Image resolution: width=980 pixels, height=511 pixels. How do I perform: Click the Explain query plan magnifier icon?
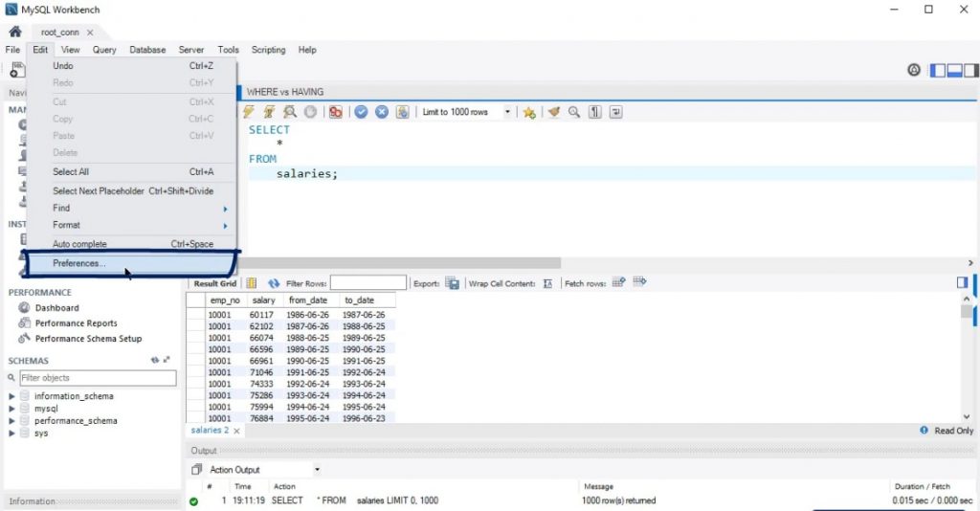(289, 112)
